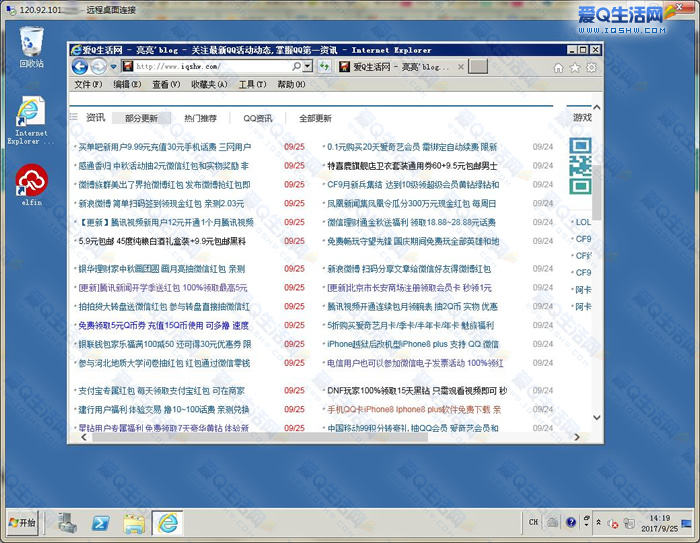Click the show desktop icon by clock
The height and width of the screenshot is (543, 700).
(x=687, y=523)
